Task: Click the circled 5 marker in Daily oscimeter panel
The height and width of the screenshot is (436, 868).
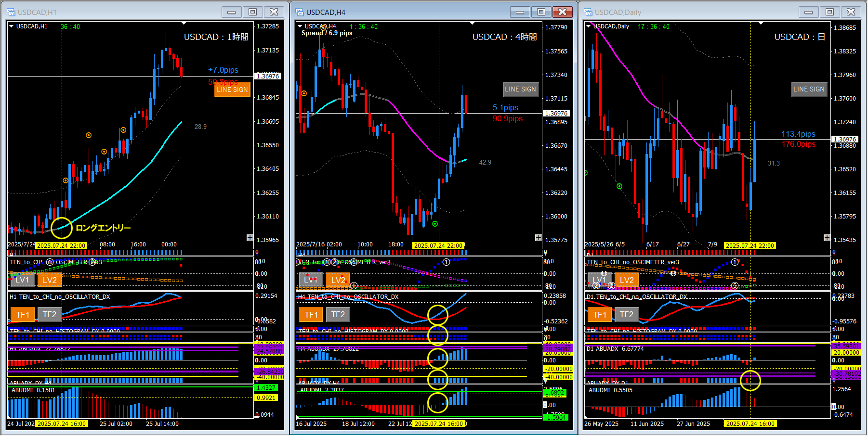Action: tap(735, 286)
